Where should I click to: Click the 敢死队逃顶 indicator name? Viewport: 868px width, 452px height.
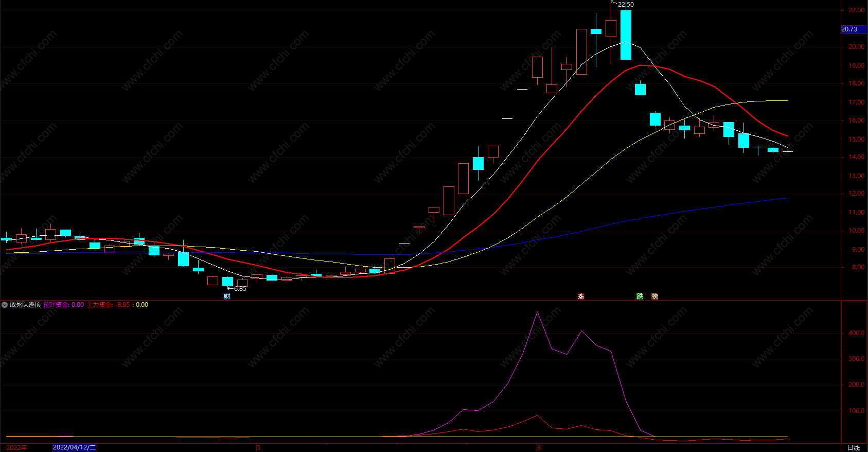click(x=25, y=305)
